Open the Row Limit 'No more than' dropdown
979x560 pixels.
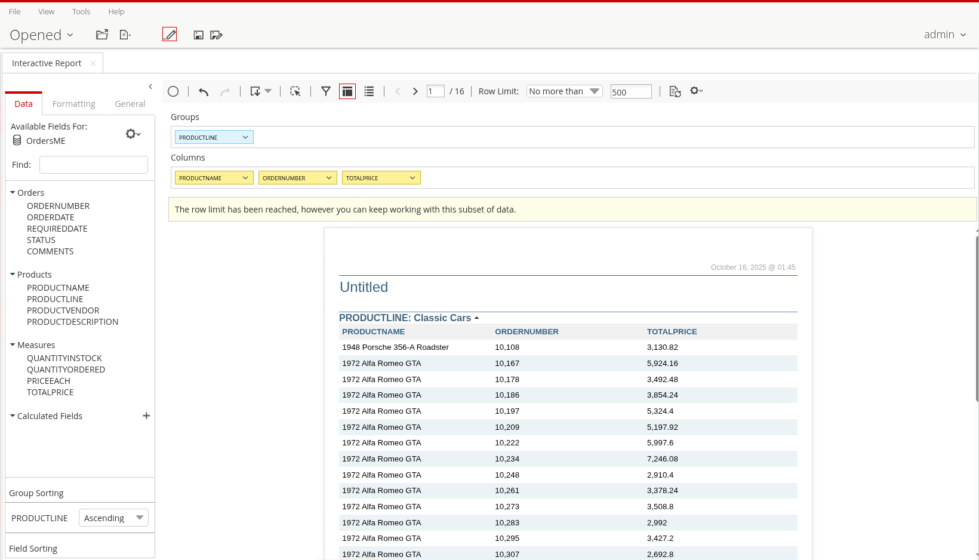coord(564,91)
